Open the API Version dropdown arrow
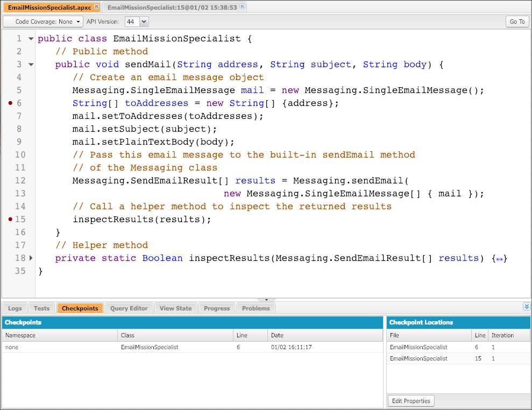This screenshot has height=410, width=532. click(x=144, y=22)
